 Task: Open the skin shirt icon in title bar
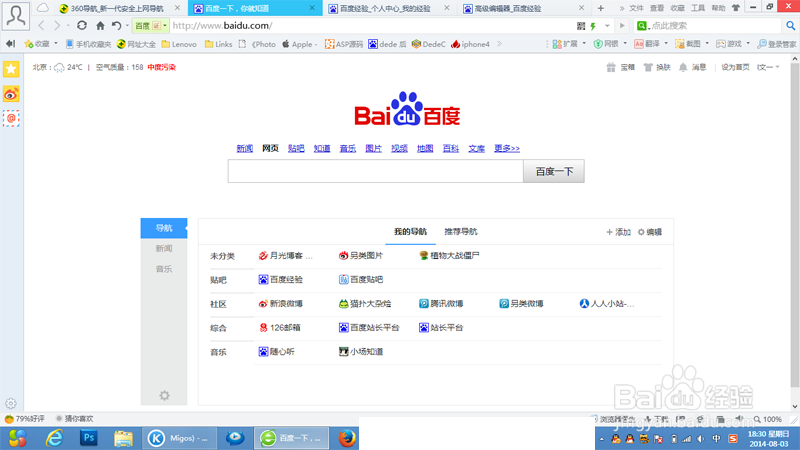coord(736,8)
